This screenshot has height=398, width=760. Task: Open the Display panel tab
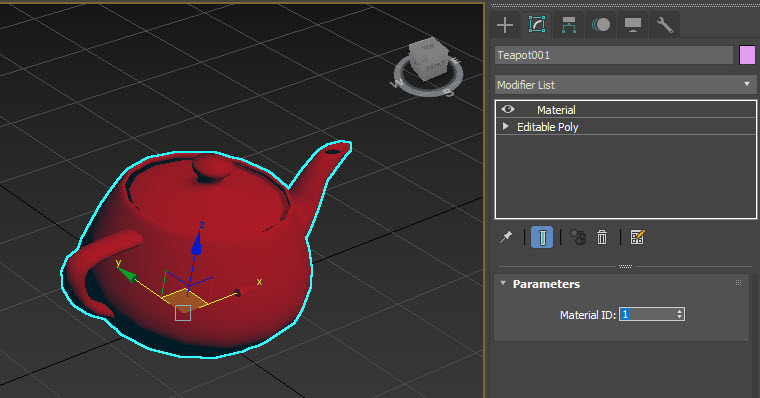[x=633, y=25]
